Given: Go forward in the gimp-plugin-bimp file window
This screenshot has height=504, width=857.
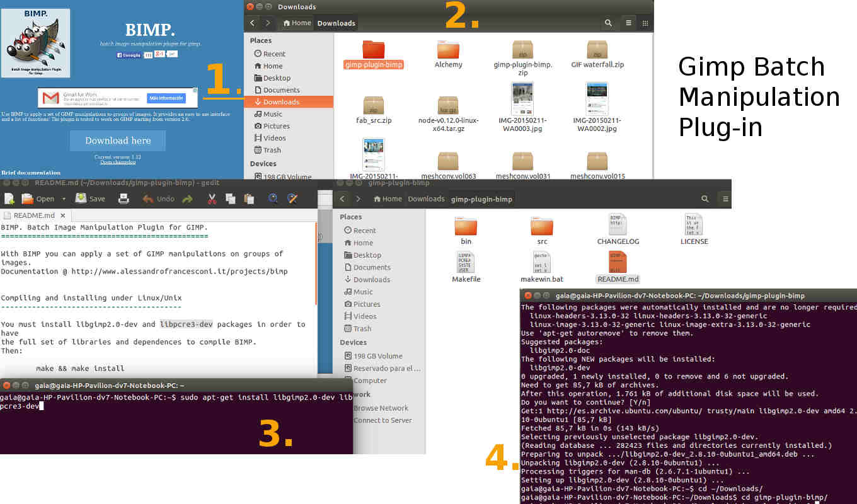Looking at the screenshot, I should 358,199.
